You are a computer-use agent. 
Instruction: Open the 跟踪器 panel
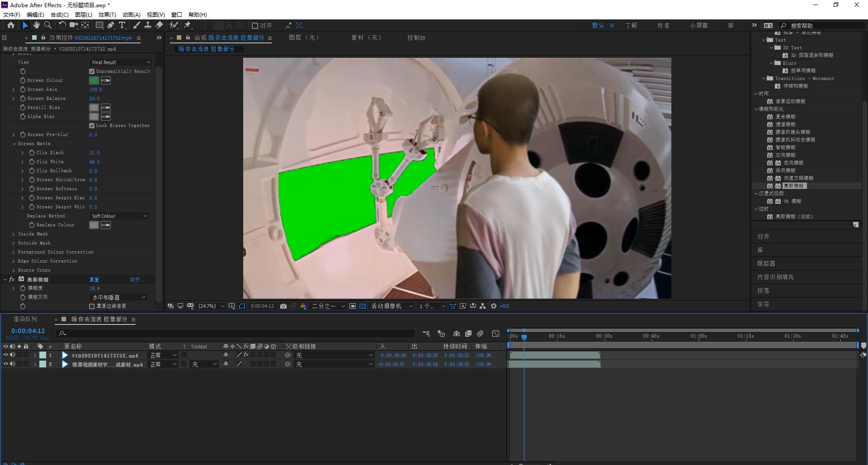pos(766,263)
